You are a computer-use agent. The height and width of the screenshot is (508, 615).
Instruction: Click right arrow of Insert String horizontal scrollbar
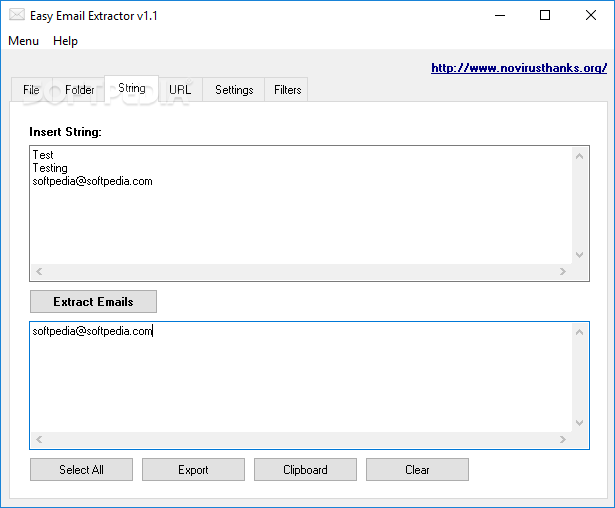pyautogui.click(x=563, y=271)
